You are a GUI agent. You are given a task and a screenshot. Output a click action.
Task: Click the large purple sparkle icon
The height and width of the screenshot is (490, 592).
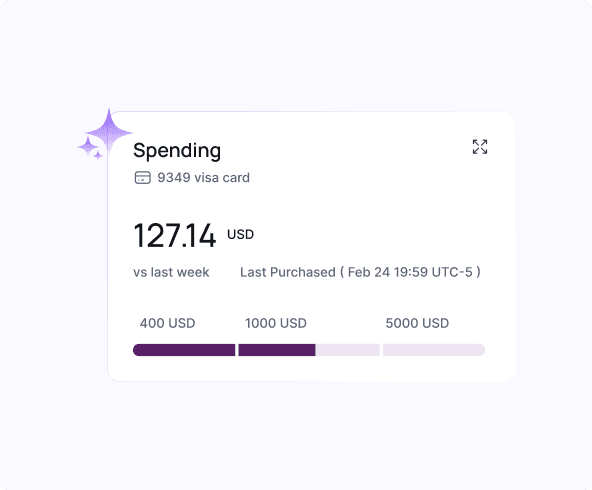(109, 133)
